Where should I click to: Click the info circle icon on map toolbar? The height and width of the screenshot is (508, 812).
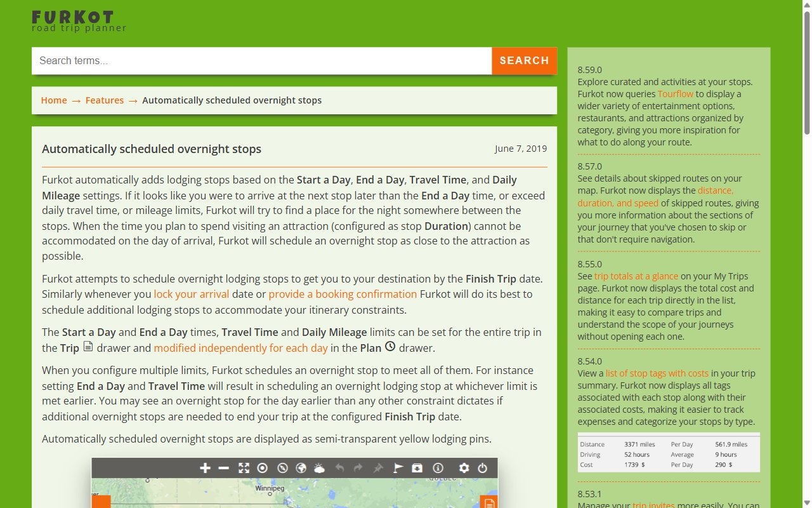438,468
